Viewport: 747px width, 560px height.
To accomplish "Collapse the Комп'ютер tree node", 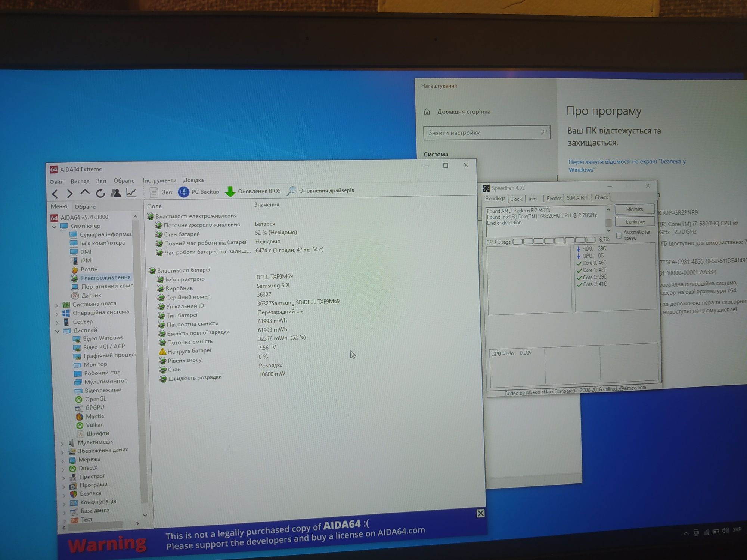I will tap(54, 227).
